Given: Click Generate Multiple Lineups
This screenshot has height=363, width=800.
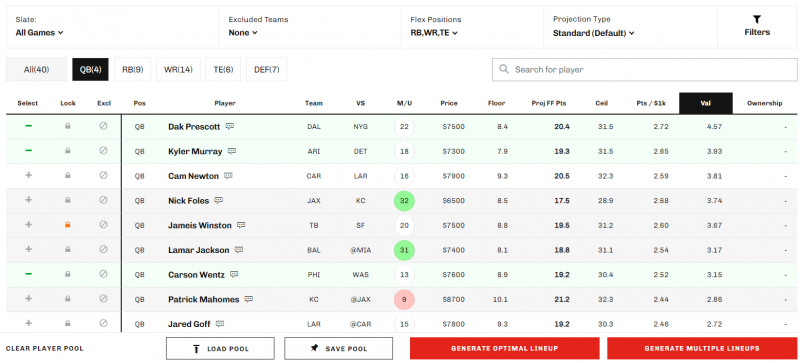Looking at the screenshot, I should pyautogui.click(x=702, y=349).
